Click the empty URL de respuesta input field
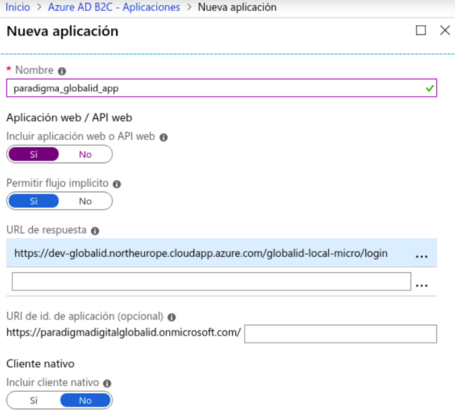This screenshot has height=415, width=455. (x=211, y=281)
